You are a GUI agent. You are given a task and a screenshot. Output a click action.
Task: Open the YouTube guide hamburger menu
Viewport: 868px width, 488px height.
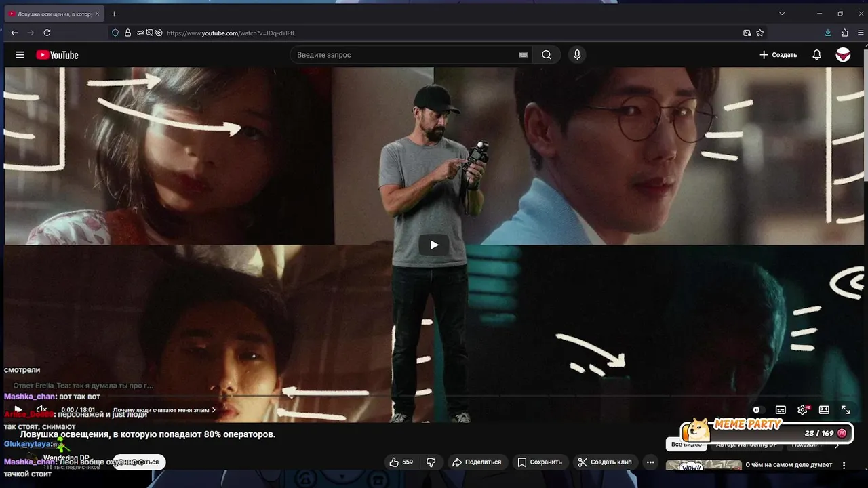20,55
